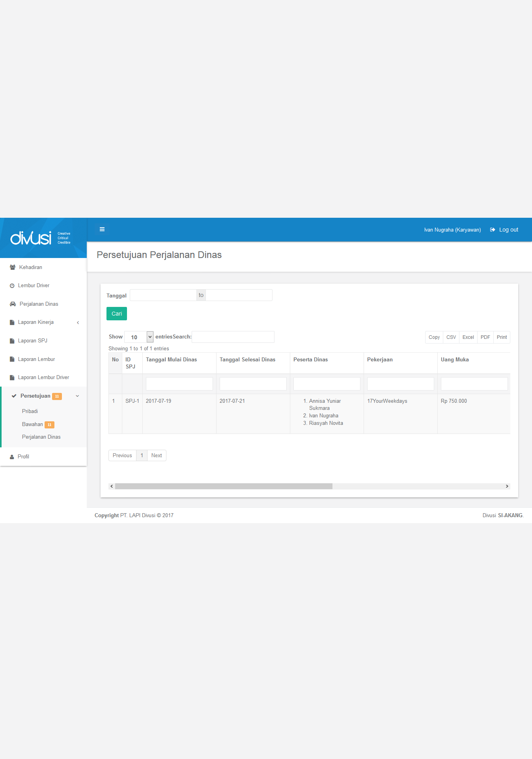
Task: Click the clock icon for Lembur Driver
Action: click(12, 286)
